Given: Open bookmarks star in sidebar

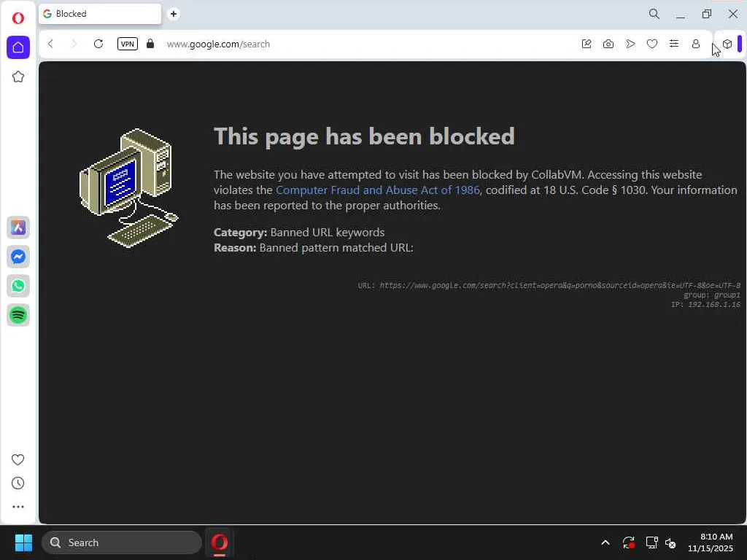Looking at the screenshot, I should (x=18, y=77).
